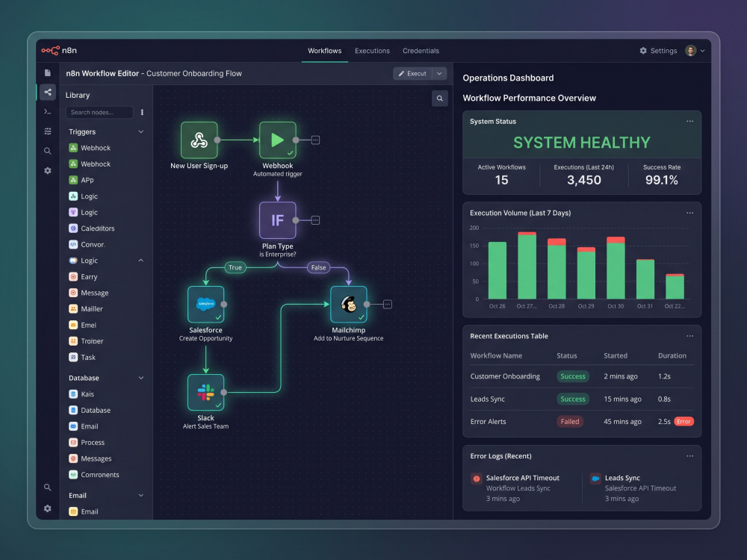Switch to the Credentials tab
747x560 pixels.
coord(421,51)
